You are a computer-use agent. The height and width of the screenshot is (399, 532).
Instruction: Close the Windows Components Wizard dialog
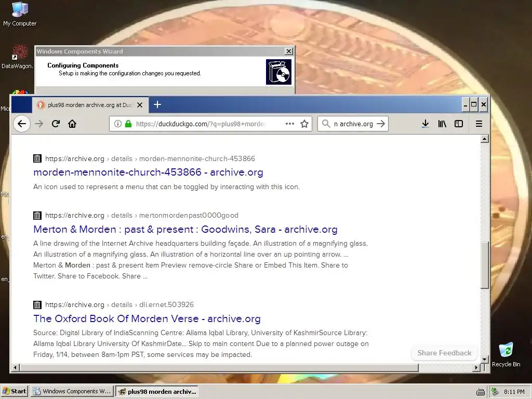(x=289, y=51)
